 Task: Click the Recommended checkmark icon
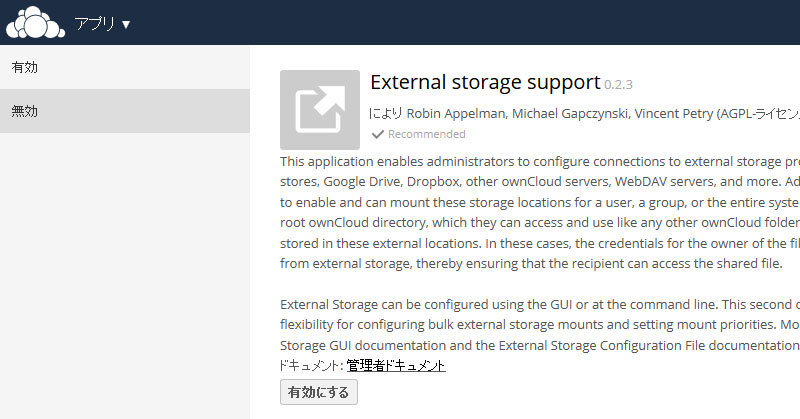pos(378,134)
